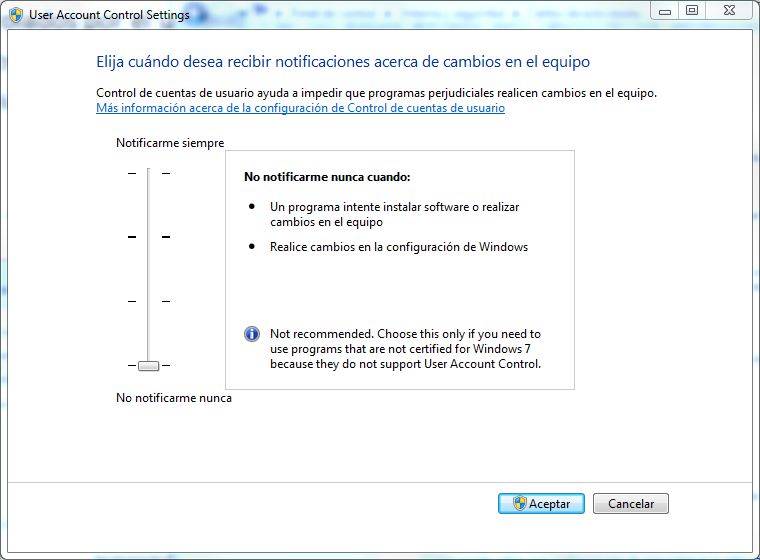Click the UAC shield icon in title bar
Viewport: 760px width, 560px height.
[16, 15]
